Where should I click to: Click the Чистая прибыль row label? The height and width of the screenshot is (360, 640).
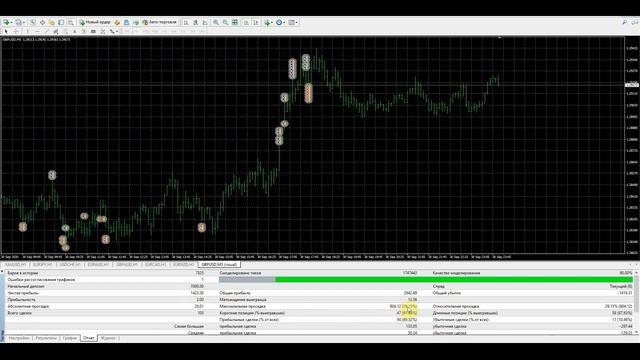coord(23,293)
